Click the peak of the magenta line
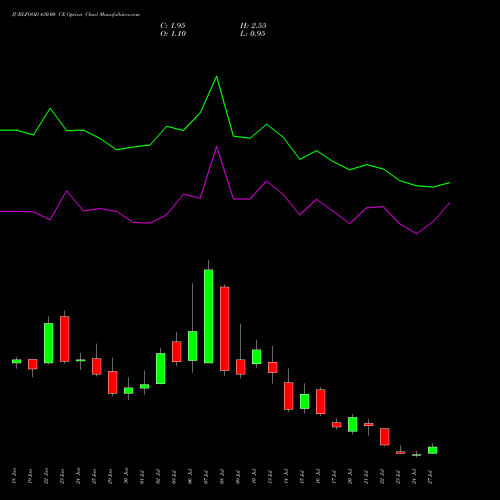The width and height of the screenshot is (500, 500). tap(217, 147)
